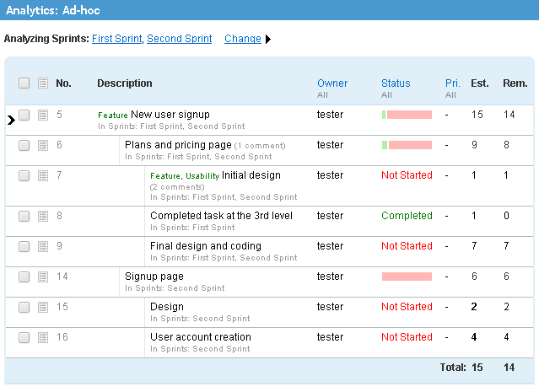Viewport: 539px width, 392px height.
Task: Open the Final design and coding task
Action: 206,246
